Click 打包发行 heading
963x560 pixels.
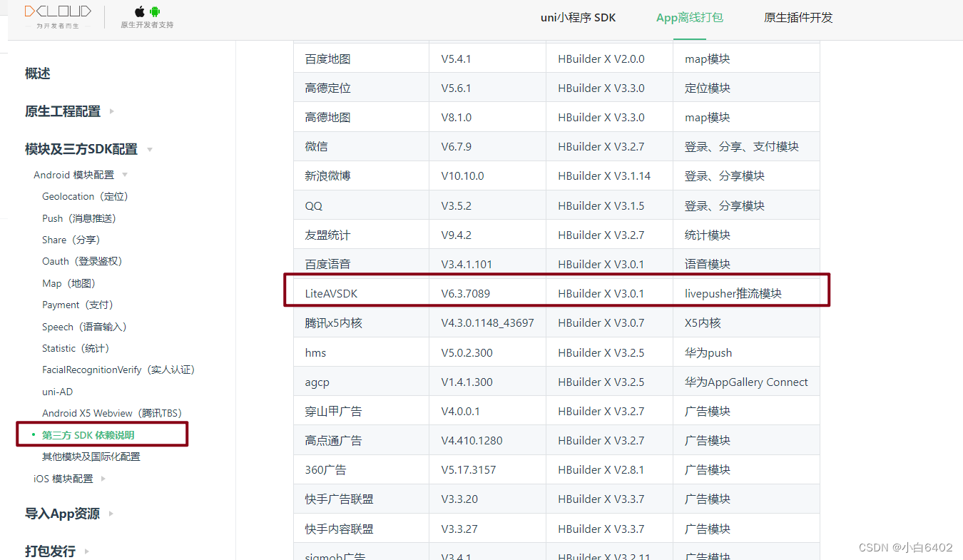point(50,551)
